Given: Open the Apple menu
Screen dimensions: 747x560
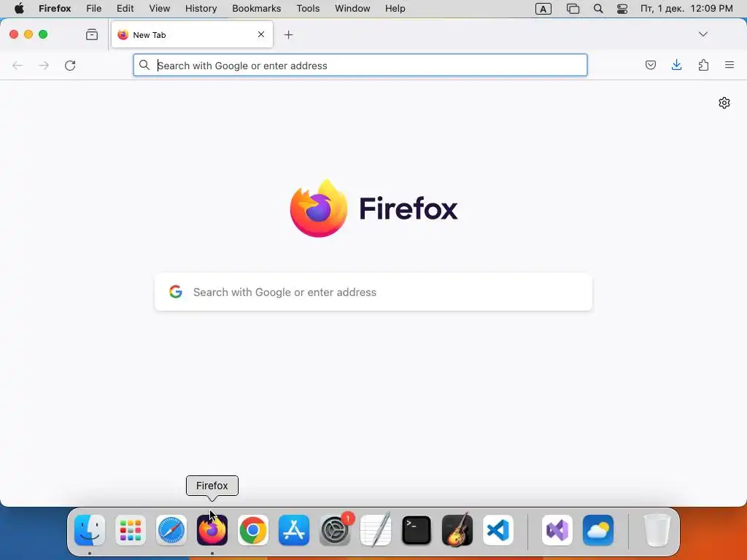Looking at the screenshot, I should tap(19, 9).
